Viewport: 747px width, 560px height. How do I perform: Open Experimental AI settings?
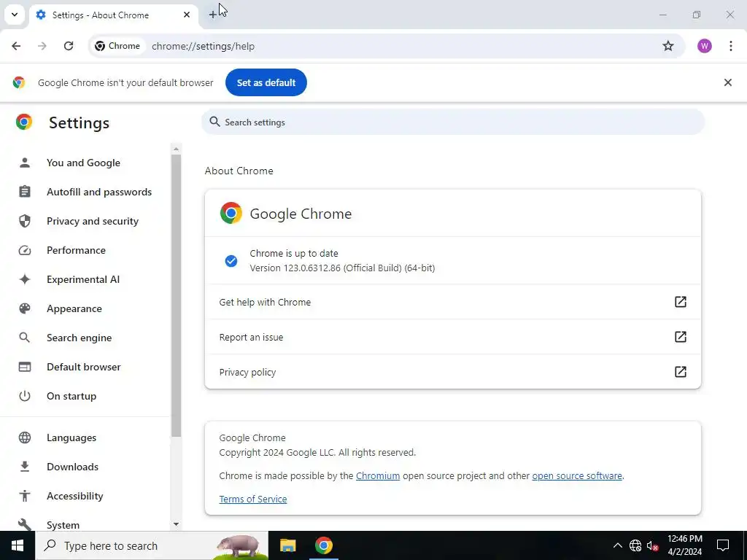[83, 279]
